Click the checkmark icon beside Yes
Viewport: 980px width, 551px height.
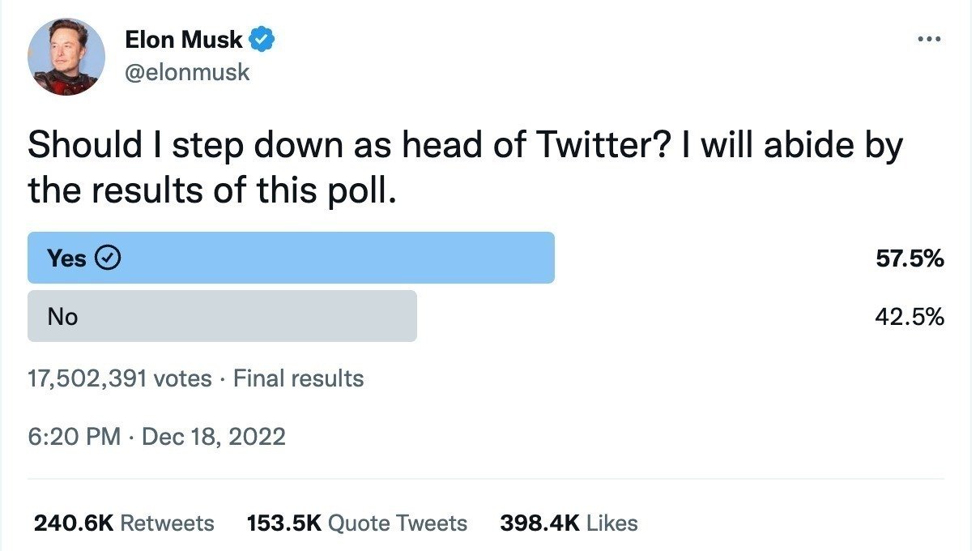click(109, 258)
